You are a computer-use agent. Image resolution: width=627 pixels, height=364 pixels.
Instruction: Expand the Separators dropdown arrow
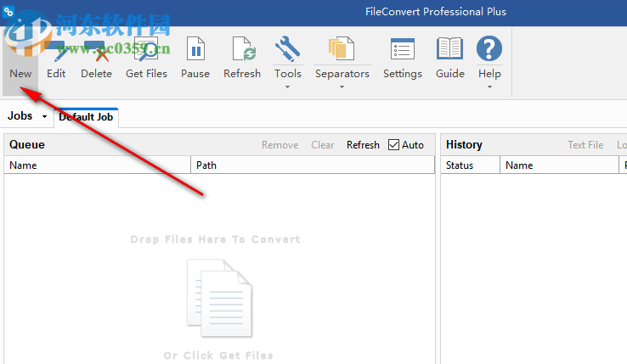pyautogui.click(x=342, y=87)
